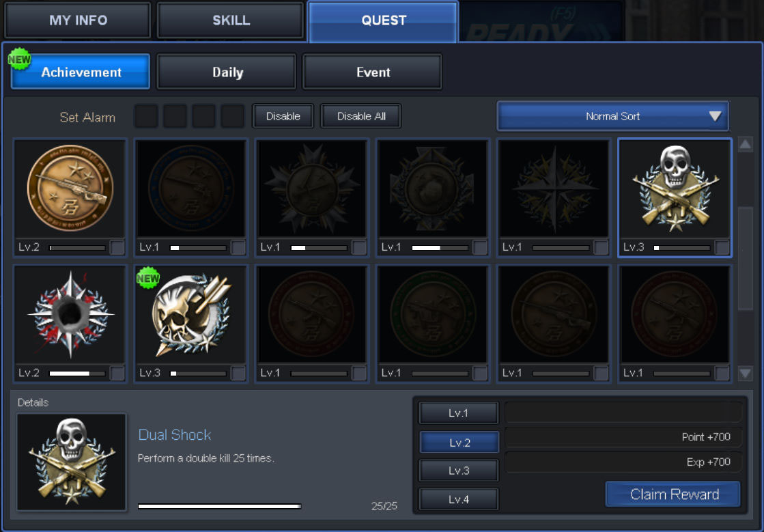Click the scroll down arrow of achievement list
This screenshot has height=532, width=764.
pyautogui.click(x=745, y=374)
